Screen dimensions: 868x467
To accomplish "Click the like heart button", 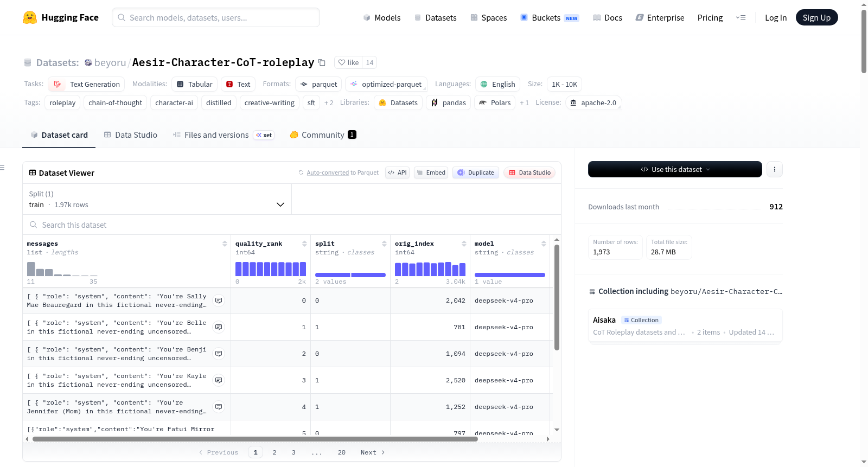I will 348,62.
